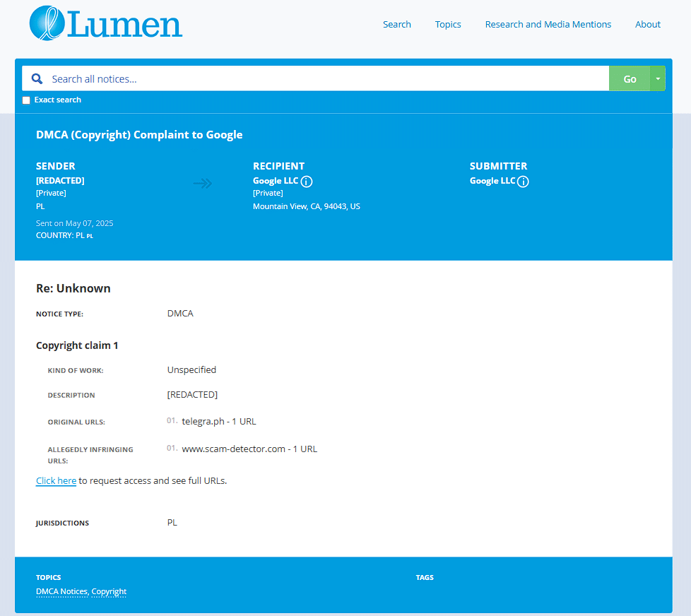Click the sender '[REDACTED]' name

[x=60, y=181]
